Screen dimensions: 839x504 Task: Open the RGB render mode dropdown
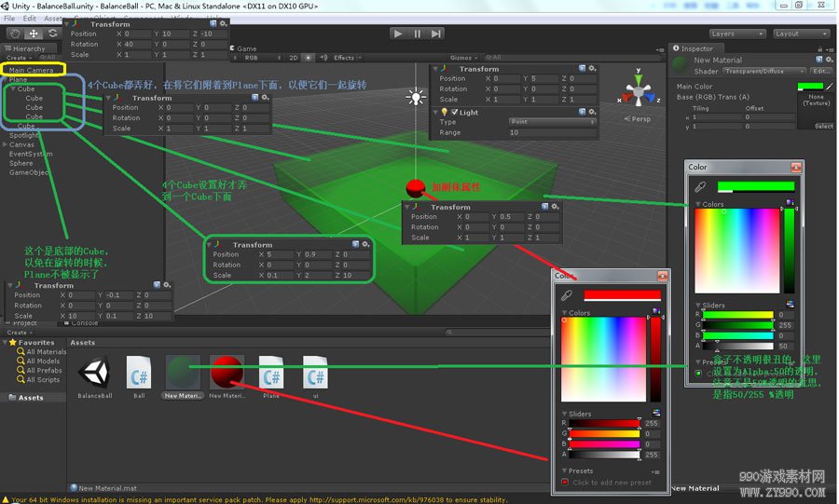point(262,58)
